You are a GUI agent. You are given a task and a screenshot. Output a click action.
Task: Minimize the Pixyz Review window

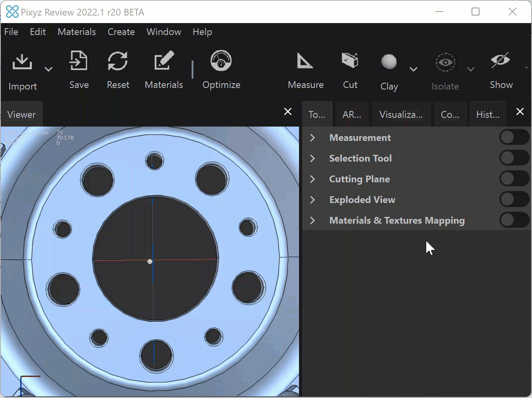point(439,12)
